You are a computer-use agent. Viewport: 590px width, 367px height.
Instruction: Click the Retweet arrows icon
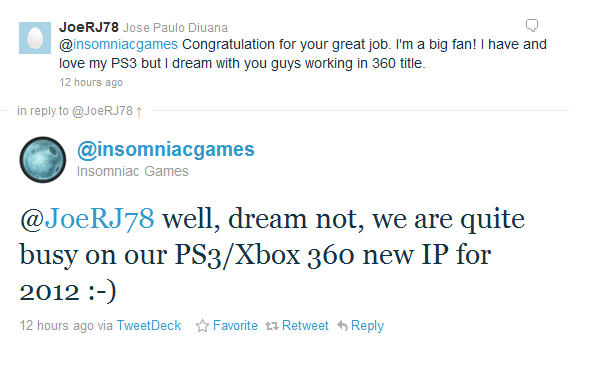click(x=272, y=326)
